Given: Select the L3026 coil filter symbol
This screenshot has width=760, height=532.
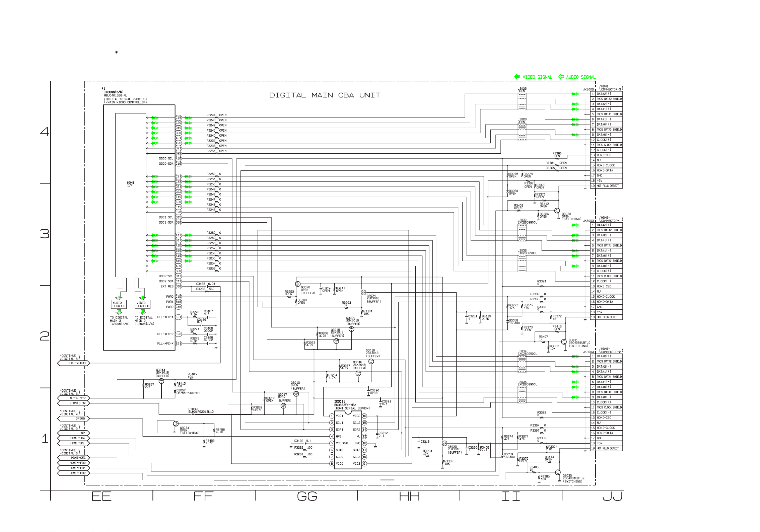Looking at the screenshot, I should point(522,101).
